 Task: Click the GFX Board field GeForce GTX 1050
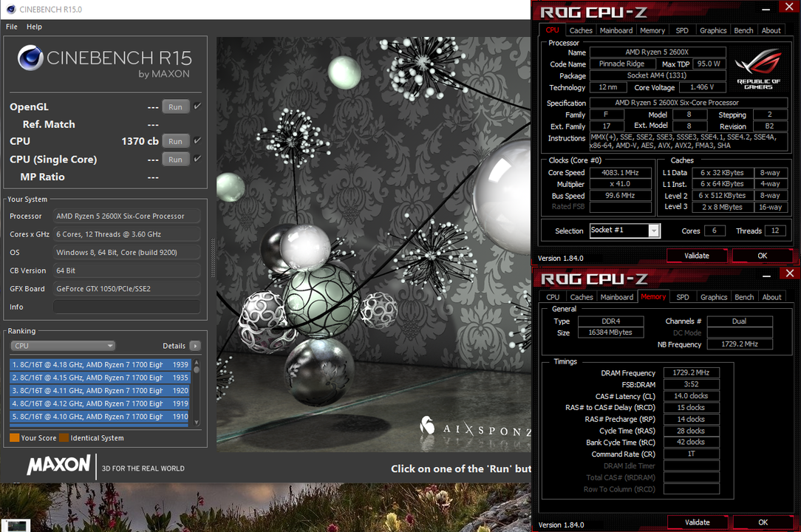[x=126, y=289]
